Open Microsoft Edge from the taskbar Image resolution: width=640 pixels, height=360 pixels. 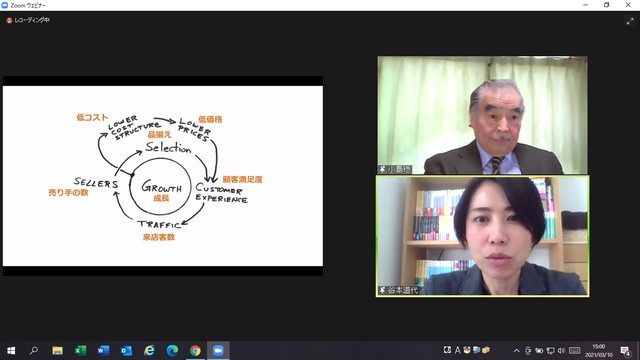click(172, 351)
